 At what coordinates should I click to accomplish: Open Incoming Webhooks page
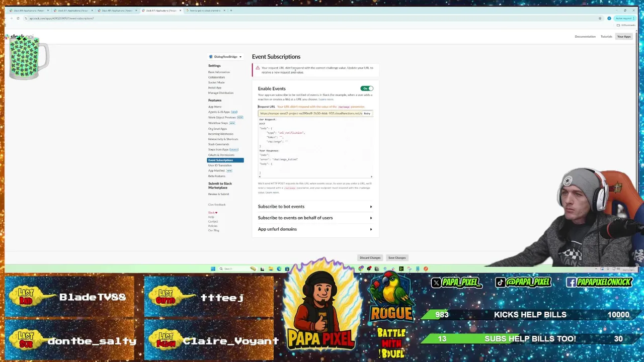221,134
